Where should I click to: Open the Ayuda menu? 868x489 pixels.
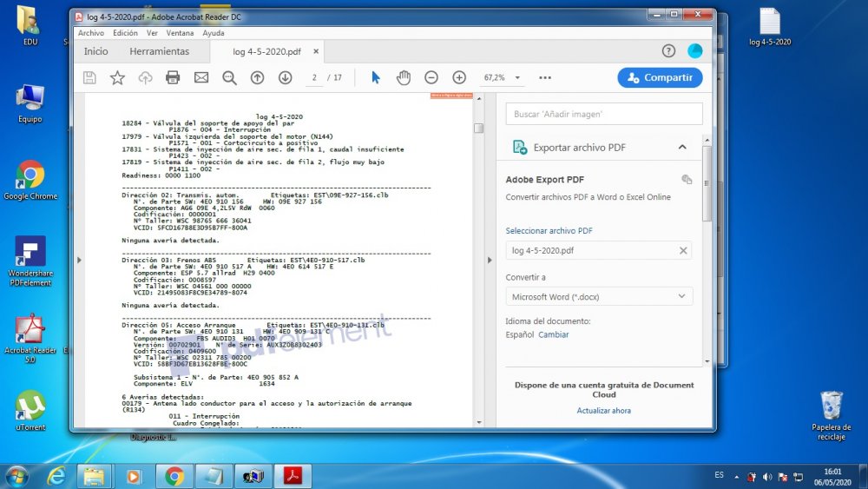[x=214, y=33]
